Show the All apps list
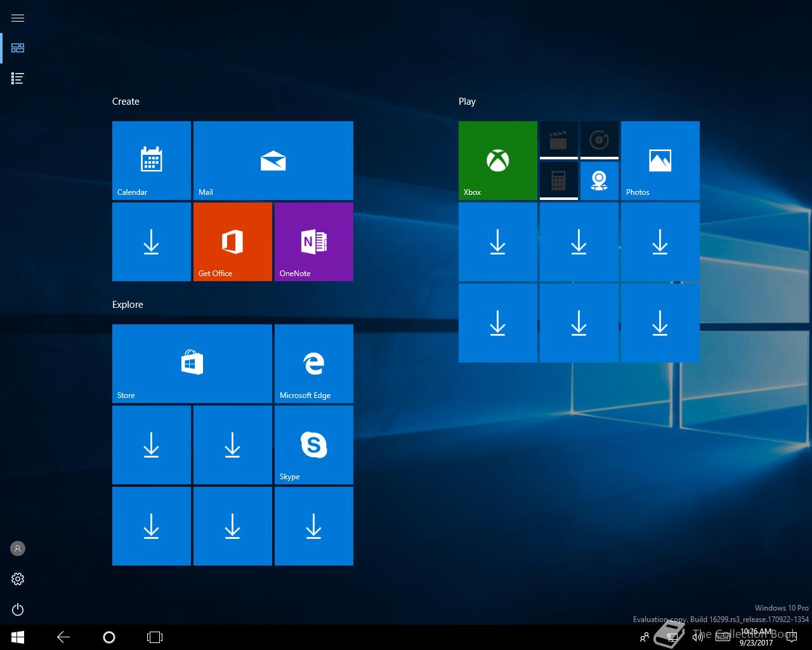Viewport: 812px width, 650px height. (x=18, y=78)
